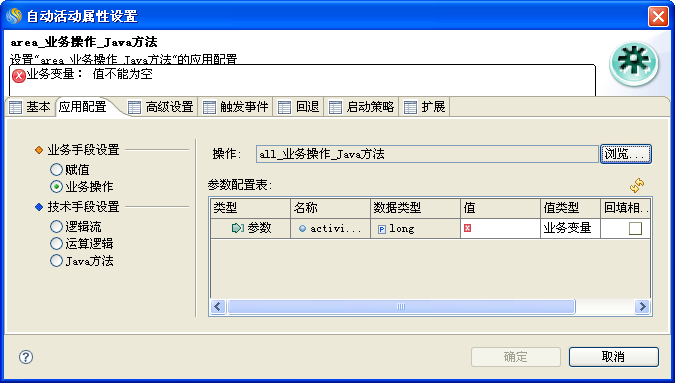This screenshot has height=383, width=675.
Task: Click the table's scroll right arrow
Action: (x=642, y=306)
